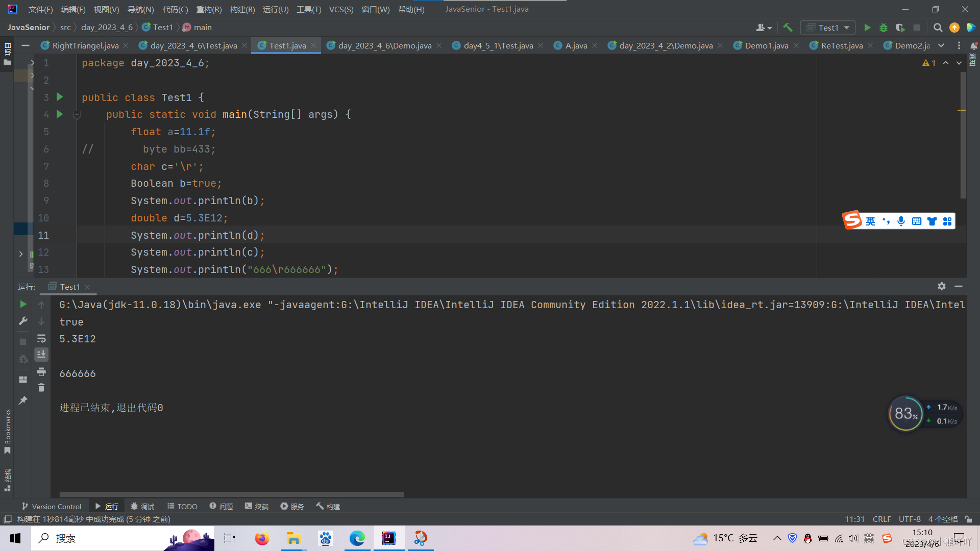Open the TODO tool window
Screen dimensions: 980x551
(182, 506)
